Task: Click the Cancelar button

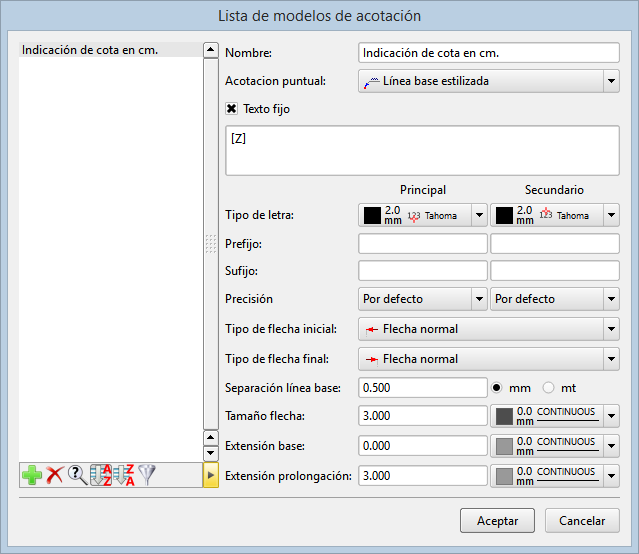Action: (x=582, y=521)
